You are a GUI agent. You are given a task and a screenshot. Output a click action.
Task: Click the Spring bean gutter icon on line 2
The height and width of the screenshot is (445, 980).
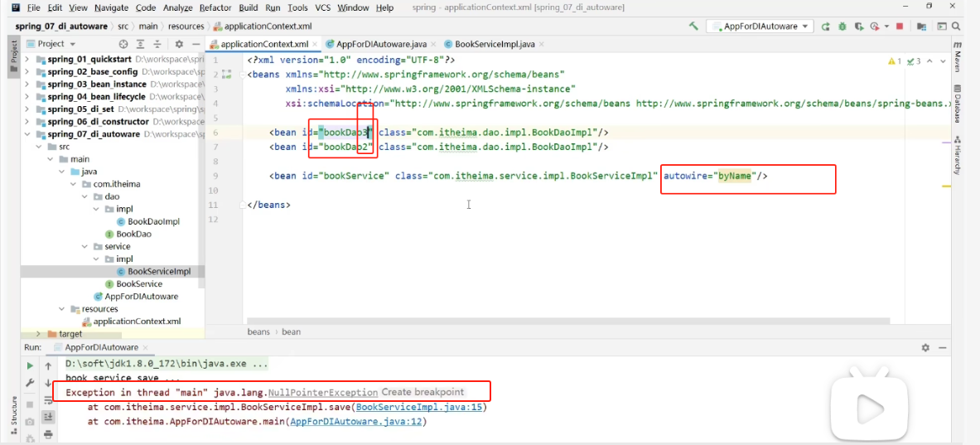227,75
